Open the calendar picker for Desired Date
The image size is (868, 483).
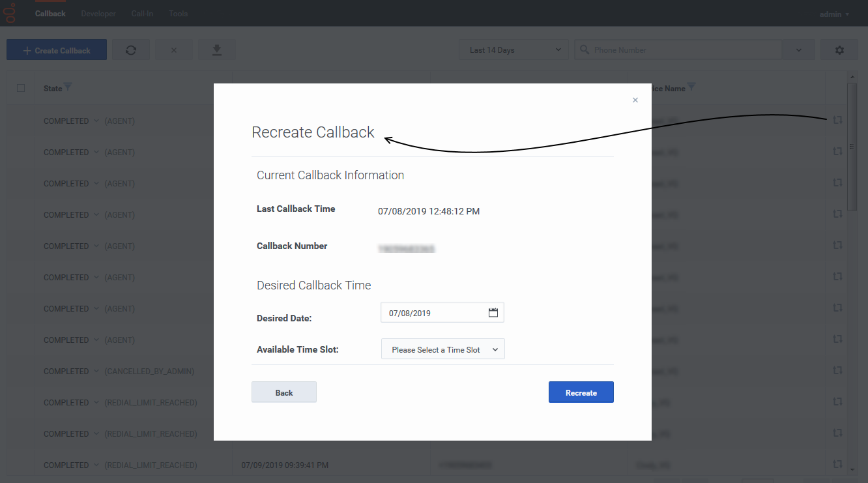point(493,312)
